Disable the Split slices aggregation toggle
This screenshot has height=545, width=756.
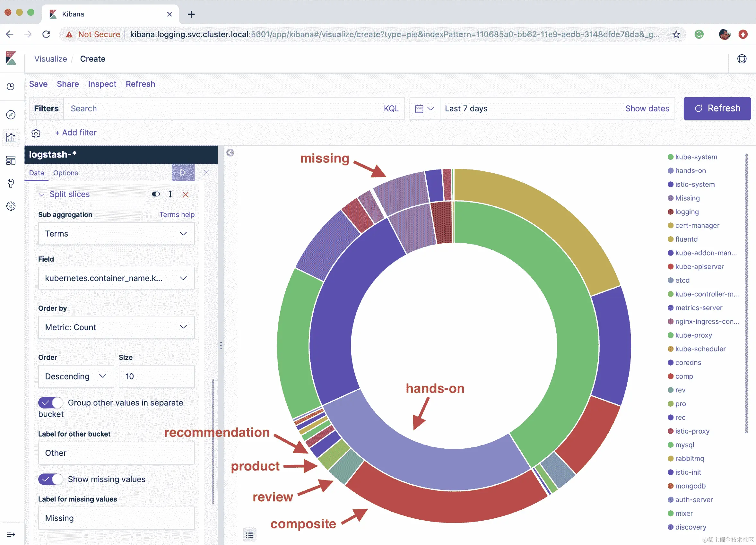click(x=156, y=194)
